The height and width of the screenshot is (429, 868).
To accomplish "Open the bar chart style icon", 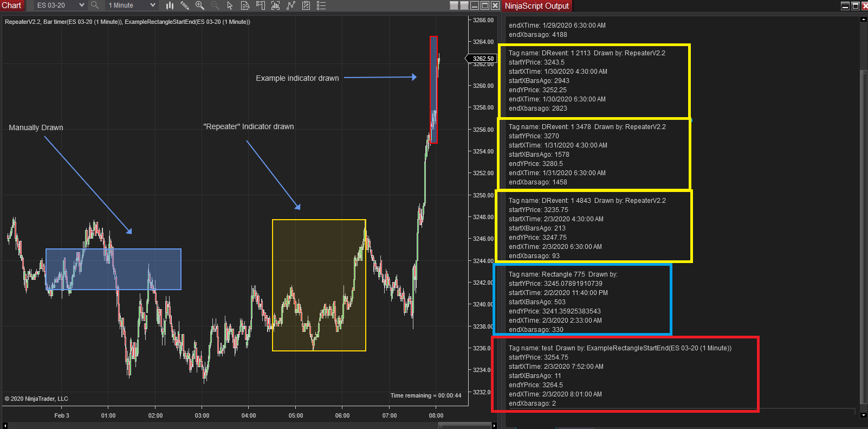I will click(x=170, y=5).
